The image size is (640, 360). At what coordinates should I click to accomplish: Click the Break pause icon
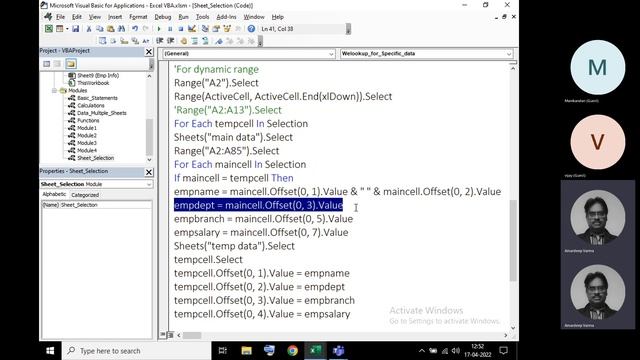tap(170, 29)
